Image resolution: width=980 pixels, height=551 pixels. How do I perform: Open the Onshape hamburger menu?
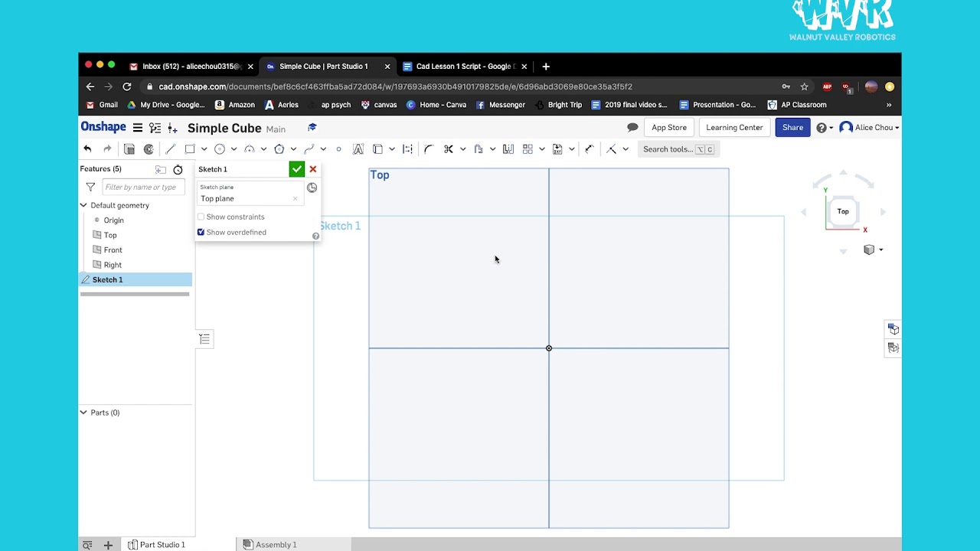[x=138, y=128]
